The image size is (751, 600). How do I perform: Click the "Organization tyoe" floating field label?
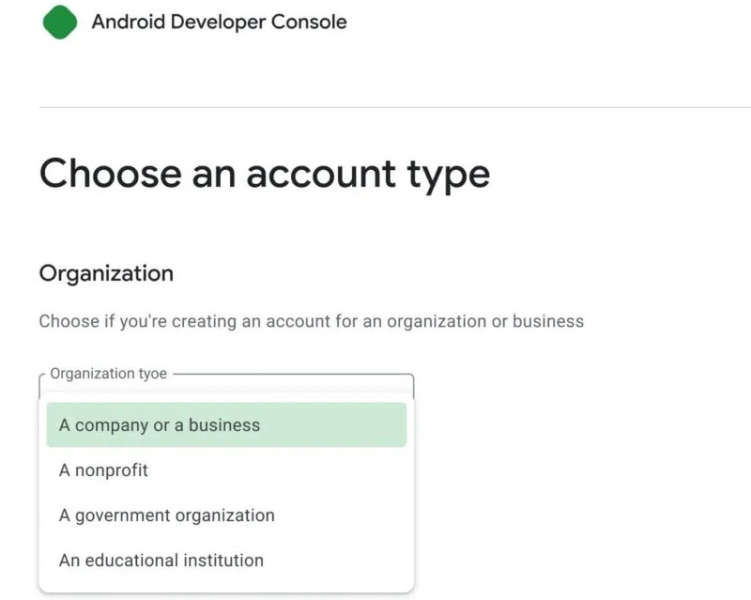(108, 374)
